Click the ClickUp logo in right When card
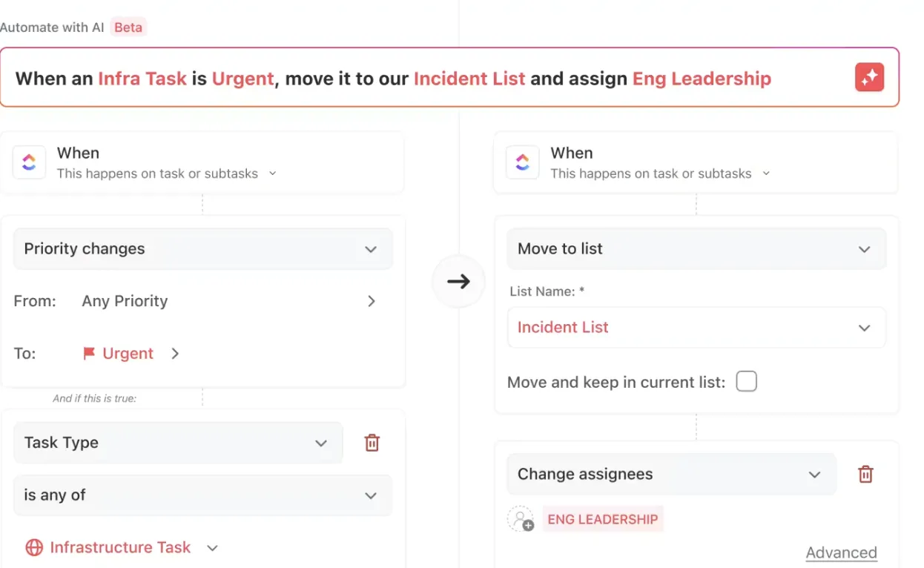Viewport: 924px width, 568px height. [523, 162]
